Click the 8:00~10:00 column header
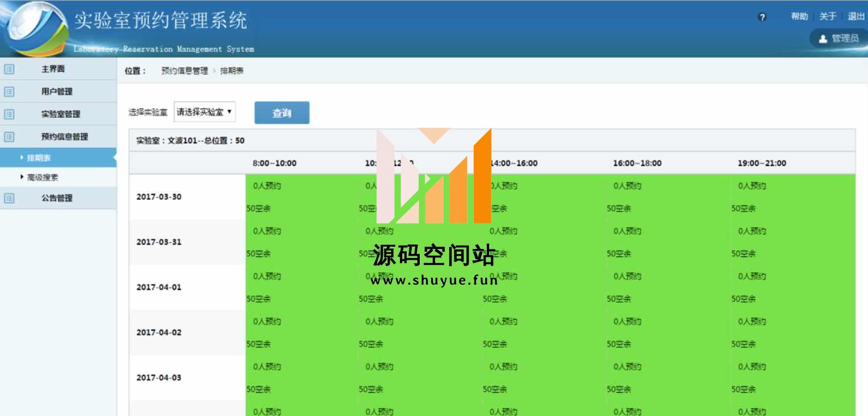The width and height of the screenshot is (868, 416). click(x=274, y=163)
